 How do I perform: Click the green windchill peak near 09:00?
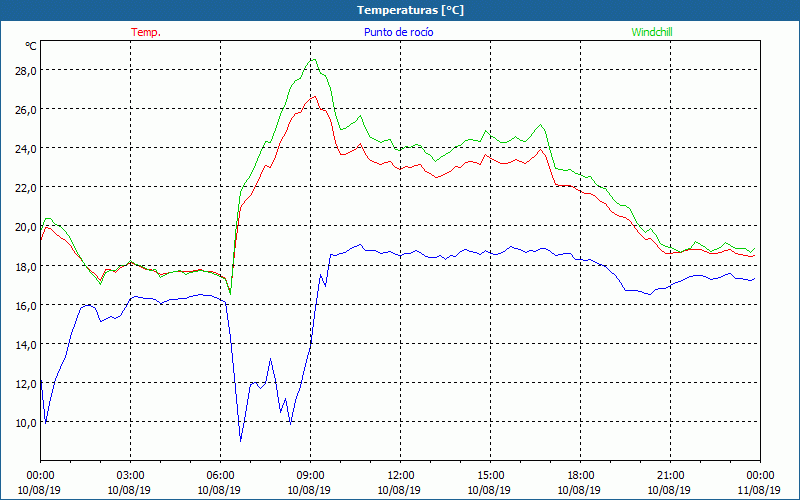click(314, 60)
